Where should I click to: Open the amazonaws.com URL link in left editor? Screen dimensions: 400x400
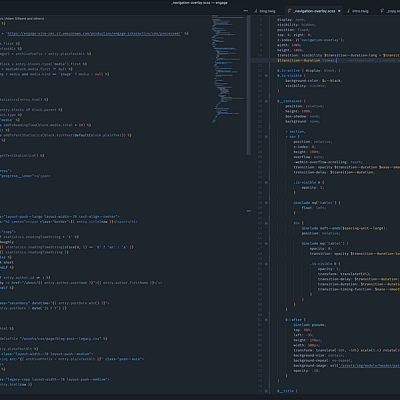94,33
